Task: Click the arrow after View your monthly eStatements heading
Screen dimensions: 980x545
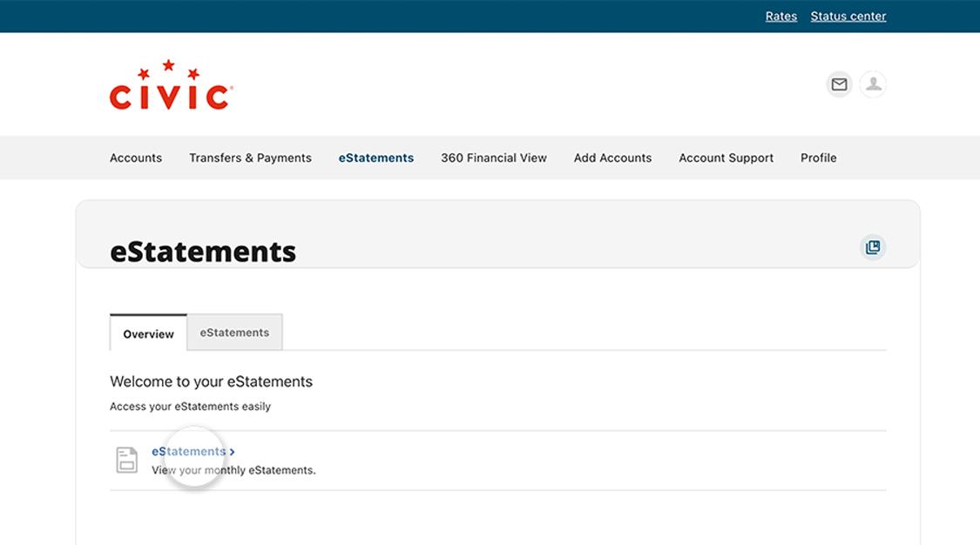Action: tap(232, 451)
